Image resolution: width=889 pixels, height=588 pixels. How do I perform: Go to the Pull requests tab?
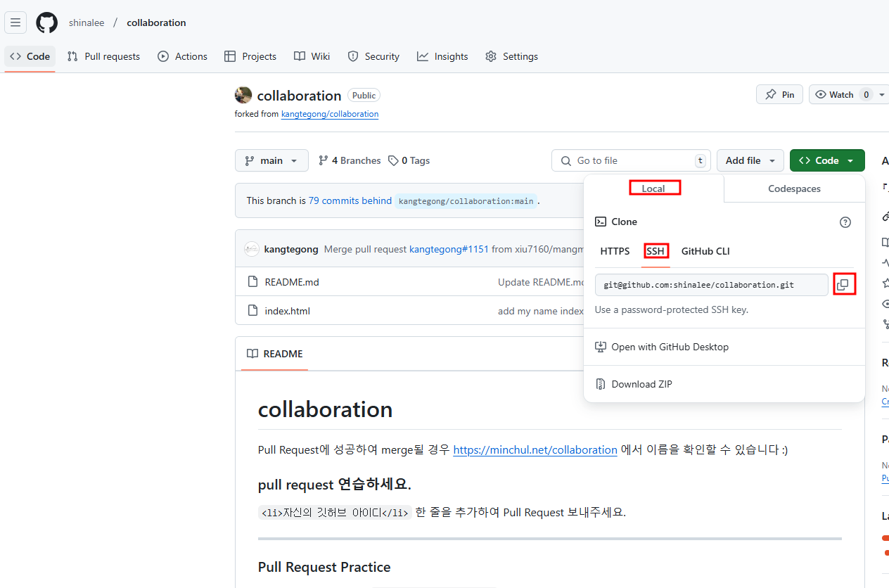tap(103, 56)
